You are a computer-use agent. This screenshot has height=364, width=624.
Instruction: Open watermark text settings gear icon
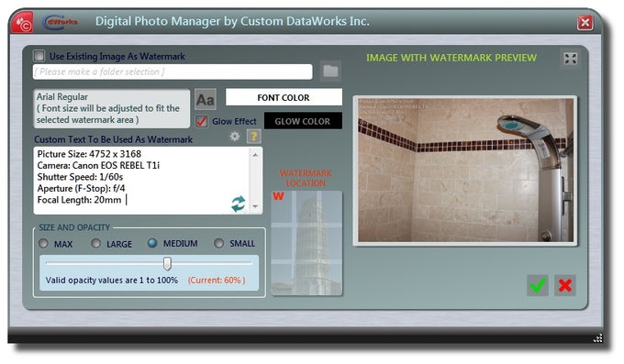pos(235,137)
